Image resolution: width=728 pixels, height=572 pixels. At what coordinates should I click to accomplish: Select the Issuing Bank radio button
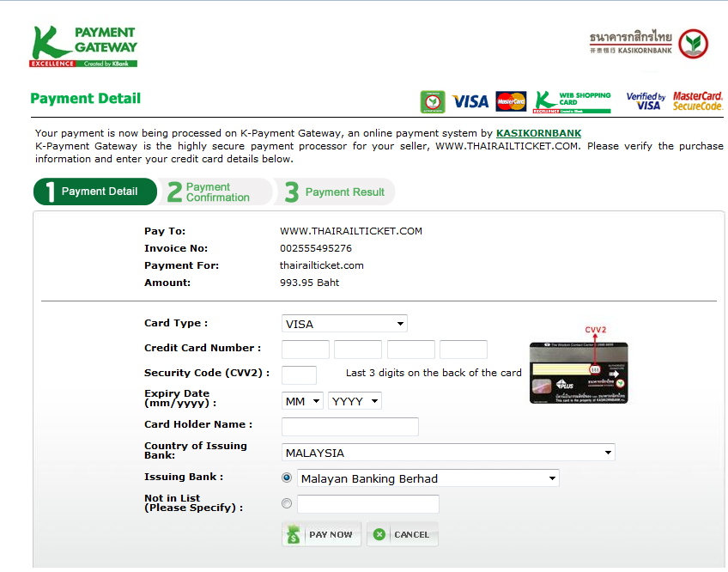[x=286, y=478]
